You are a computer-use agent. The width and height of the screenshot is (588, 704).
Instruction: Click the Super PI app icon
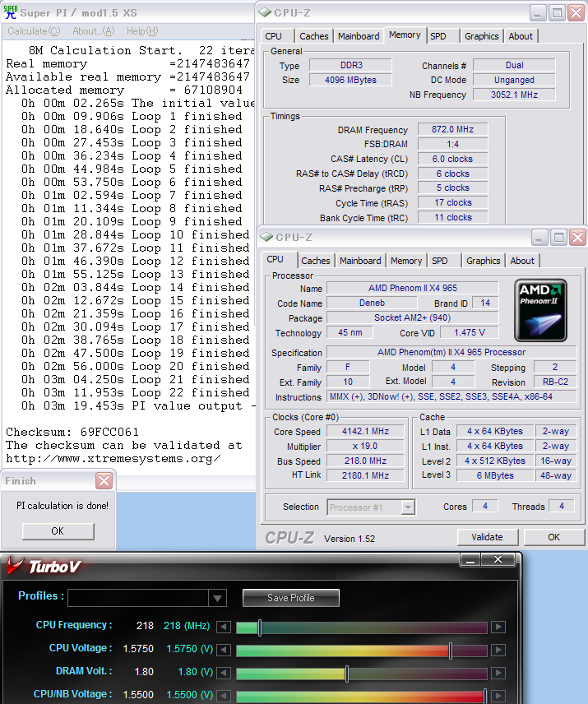tap(10, 12)
